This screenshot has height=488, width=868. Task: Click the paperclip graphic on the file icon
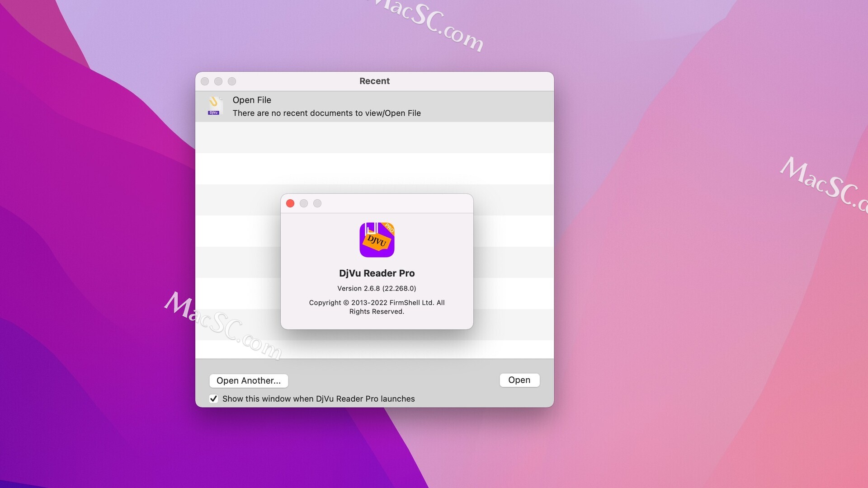213,101
